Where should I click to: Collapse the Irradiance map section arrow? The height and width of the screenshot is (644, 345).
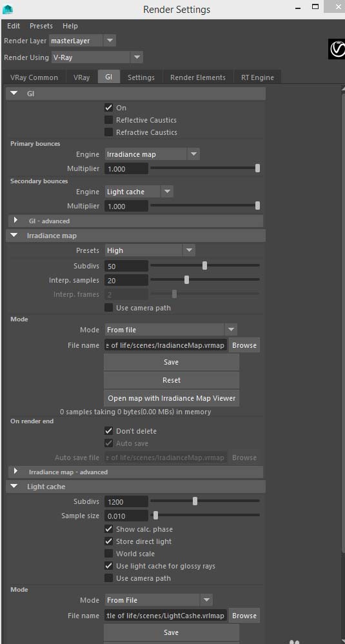point(14,236)
